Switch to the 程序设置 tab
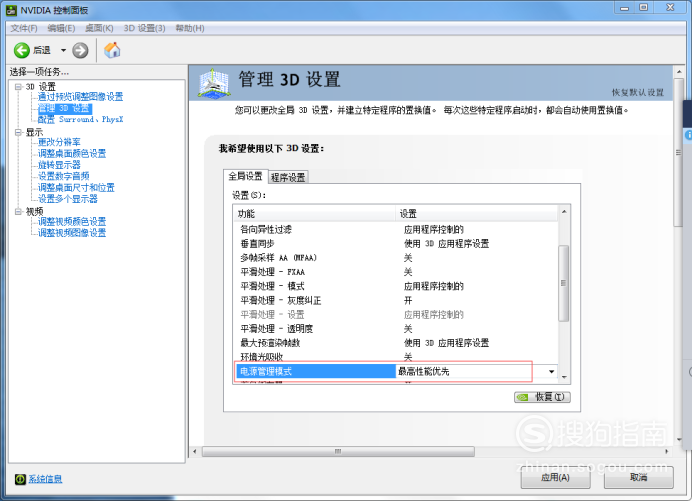The width and height of the screenshot is (692, 501). [x=288, y=177]
